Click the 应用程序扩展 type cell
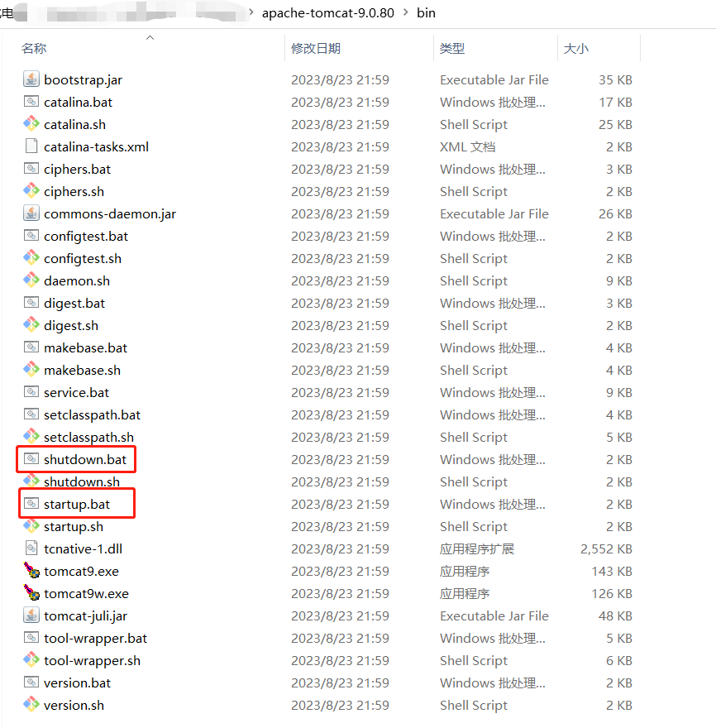 tap(476, 548)
